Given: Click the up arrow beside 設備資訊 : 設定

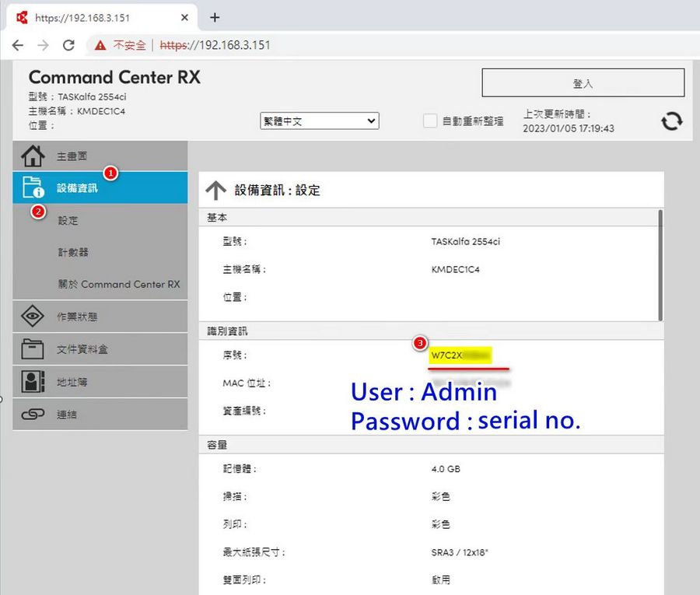Looking at the screenshot, I should tap(216, 190).
